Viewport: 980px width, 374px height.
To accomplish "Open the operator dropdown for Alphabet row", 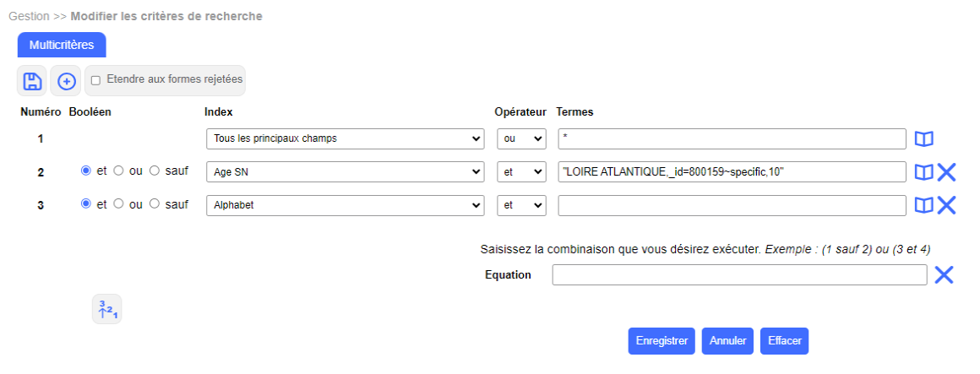I will coord(521,205).
